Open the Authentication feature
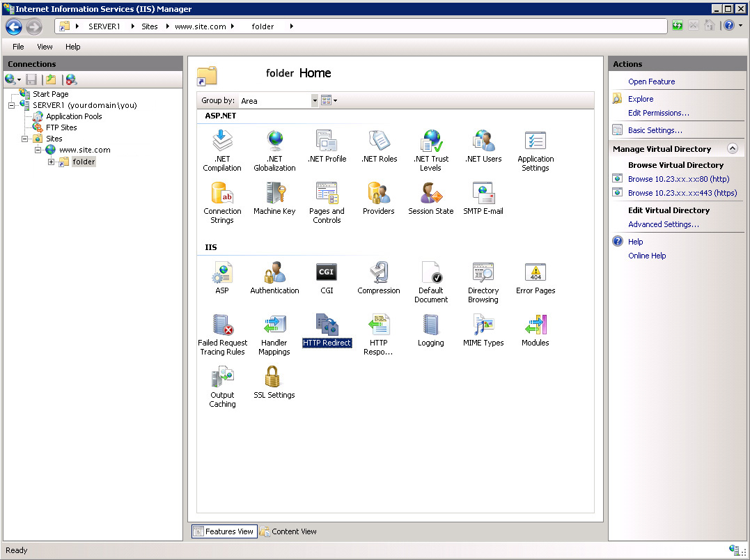Screen dimensions: 750x560 (x=274, y=278)
